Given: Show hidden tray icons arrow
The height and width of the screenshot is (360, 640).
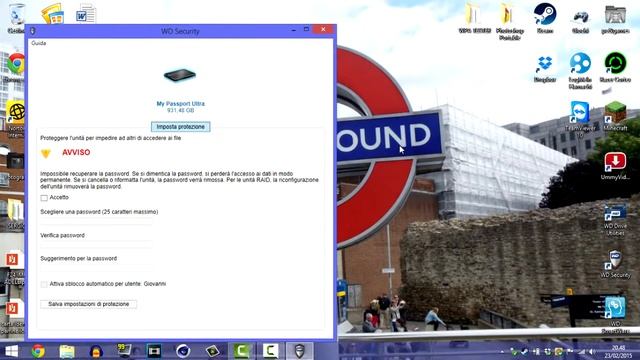Looking at the screenshot, I should tap(502, 352).
